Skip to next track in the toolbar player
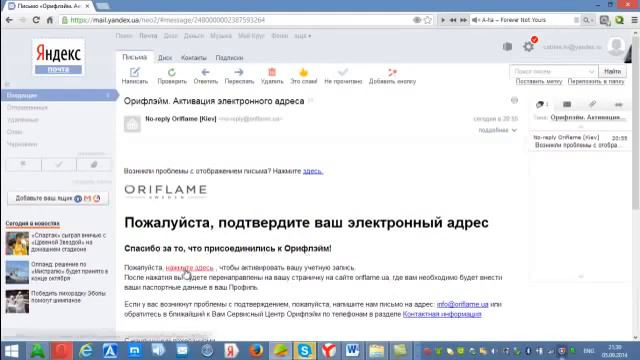Viewport: 640px width, 360px height. (x=463, y=20)
